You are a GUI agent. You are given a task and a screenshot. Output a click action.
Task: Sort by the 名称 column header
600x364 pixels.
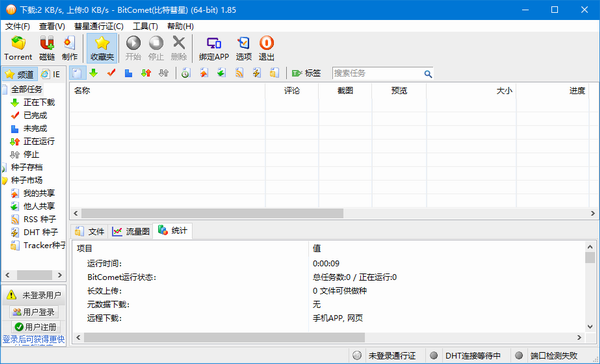(x=168, y=91)
